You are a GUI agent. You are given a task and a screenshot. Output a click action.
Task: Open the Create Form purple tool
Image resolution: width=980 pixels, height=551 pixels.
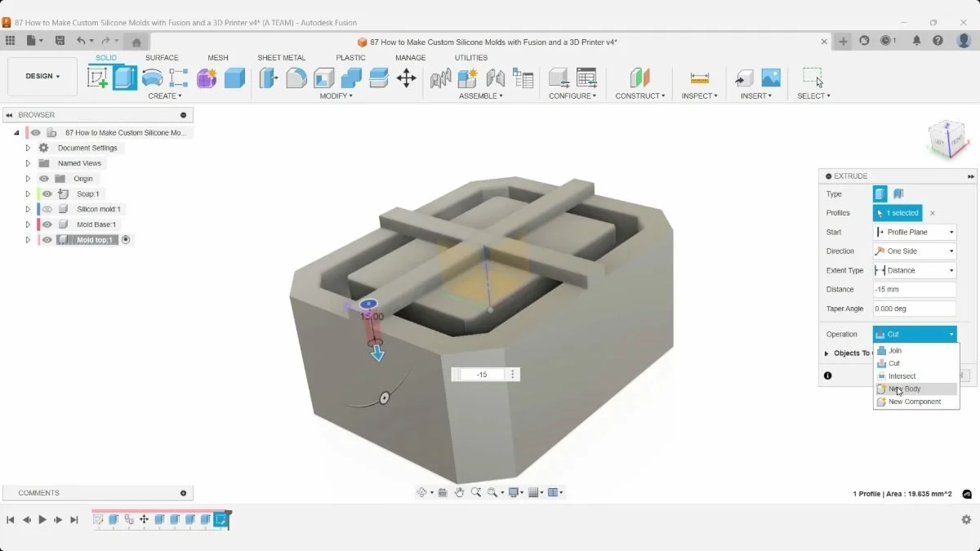tap(207, 78)
